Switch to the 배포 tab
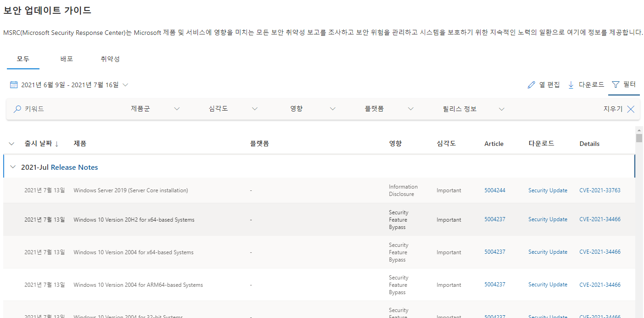This screenshot has width=644, height=318. (x=67, y=59)
